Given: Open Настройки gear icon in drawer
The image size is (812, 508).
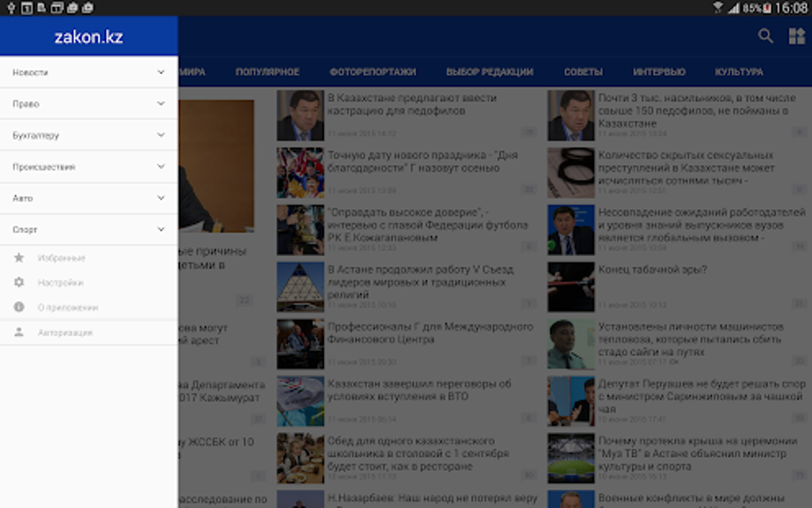Looking at the screenshot, I should pyautogui.click(x=19, y=282).
